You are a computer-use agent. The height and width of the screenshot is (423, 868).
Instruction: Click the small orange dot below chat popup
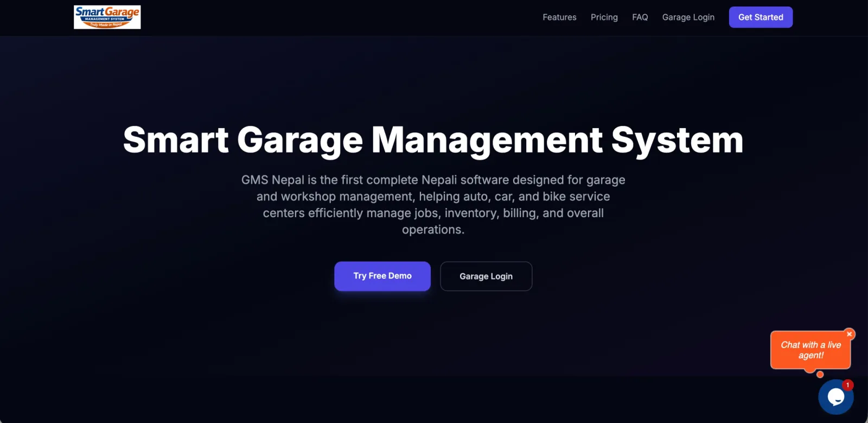(820, 374)
